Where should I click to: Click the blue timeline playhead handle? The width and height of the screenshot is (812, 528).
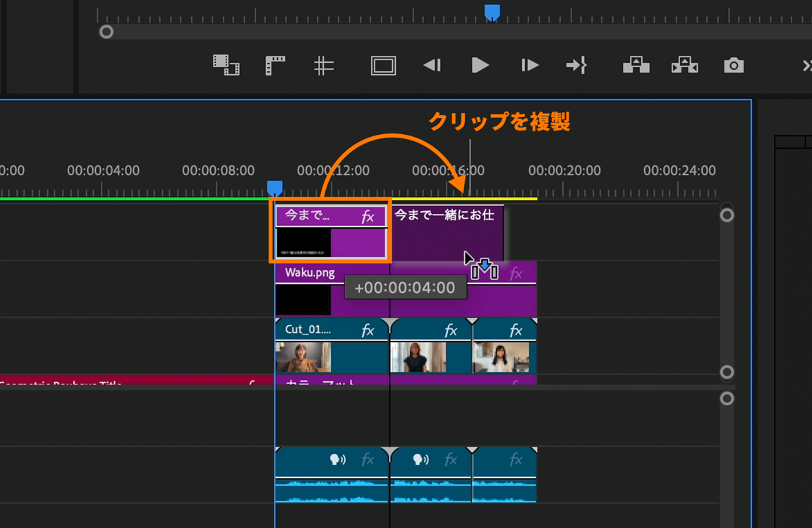(274, 188)
